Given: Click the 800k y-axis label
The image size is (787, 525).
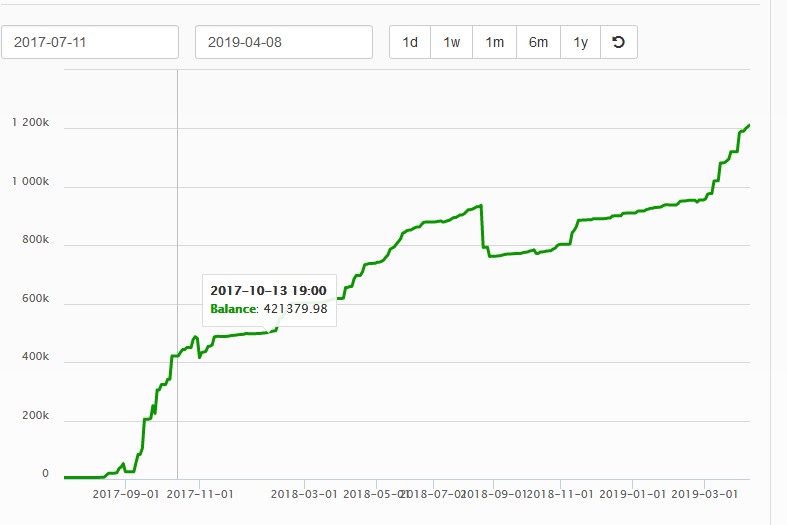Looking at the screenshot, I should pyautogui.click(x=35, y=239).
